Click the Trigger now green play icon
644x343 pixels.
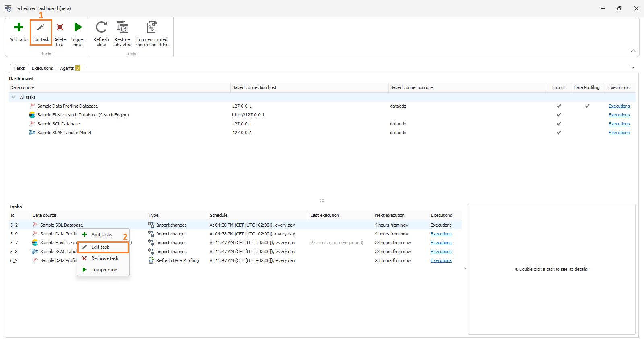coord(78,27)
